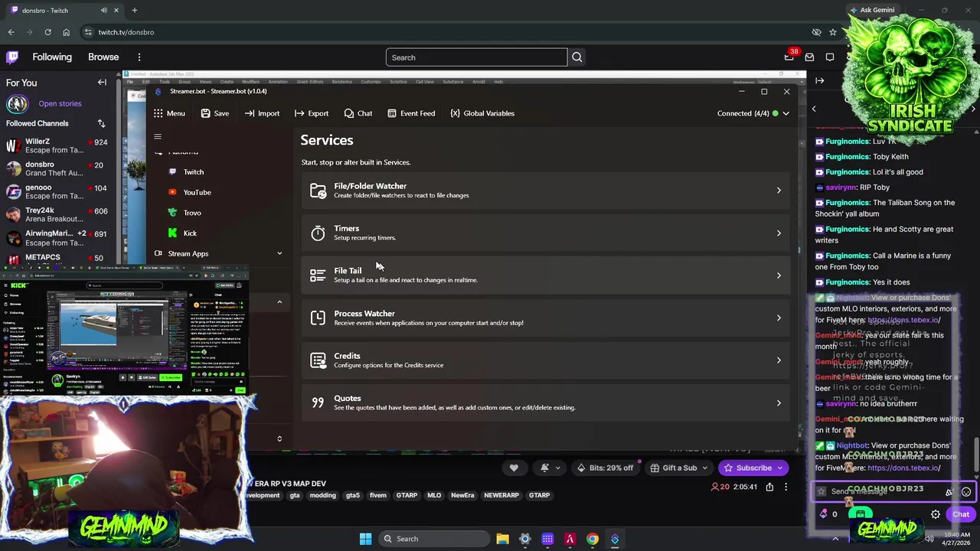Open the File/Folder Watcher service
This screenshot has width=980, height=551.
tap(545, 191)
